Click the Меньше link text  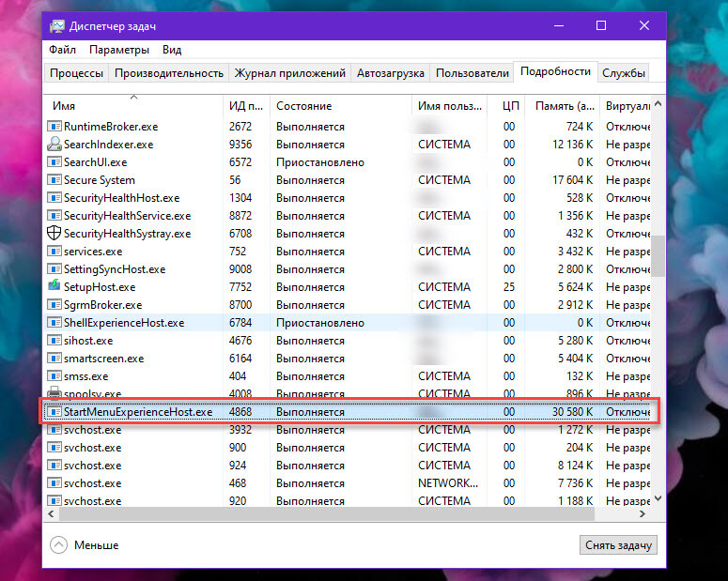[x=96, y=545]
